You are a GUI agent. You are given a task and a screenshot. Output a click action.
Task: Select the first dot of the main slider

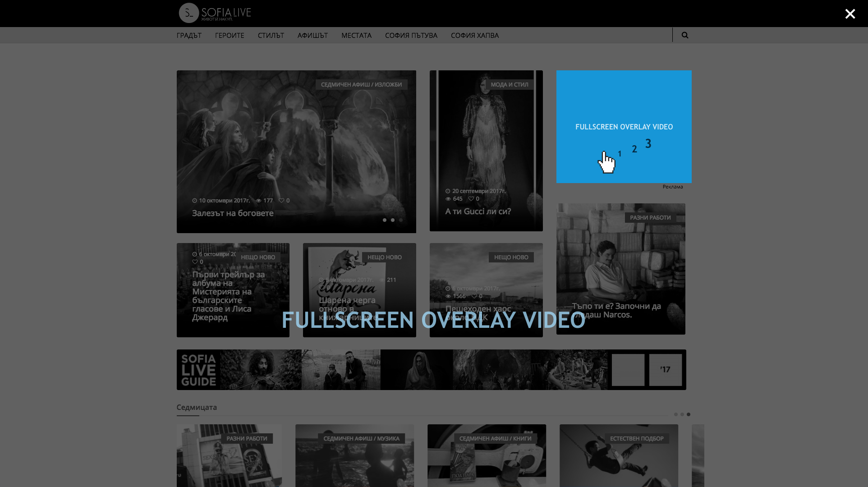pos(385,220)
